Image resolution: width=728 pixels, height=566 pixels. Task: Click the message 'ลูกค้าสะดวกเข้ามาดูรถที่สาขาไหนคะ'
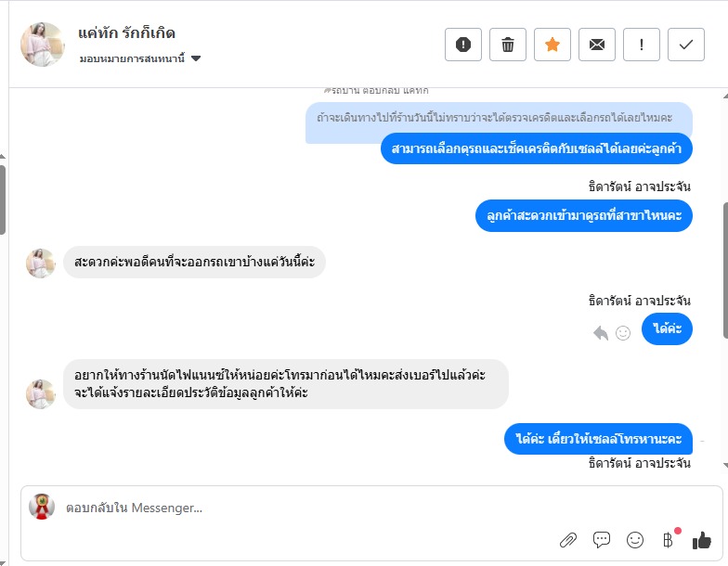click(x=583, y=215)
